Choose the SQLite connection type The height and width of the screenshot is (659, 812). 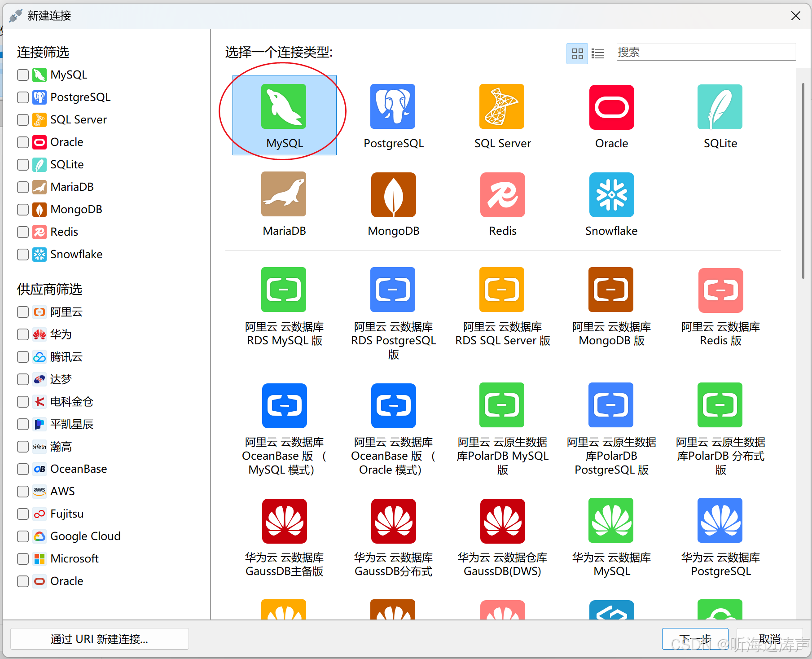pos(720,114)
